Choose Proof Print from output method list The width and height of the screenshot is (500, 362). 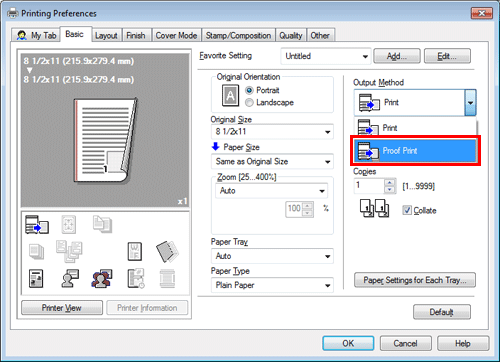(415, 151)
